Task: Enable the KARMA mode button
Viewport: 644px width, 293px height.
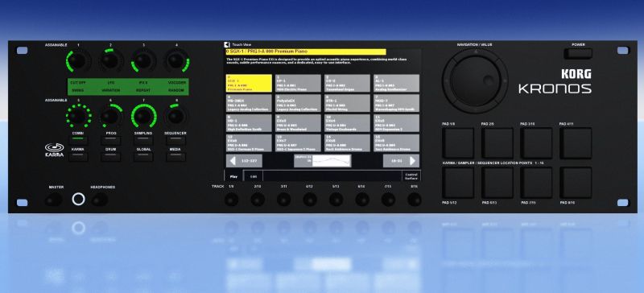Action: [77, 157]
